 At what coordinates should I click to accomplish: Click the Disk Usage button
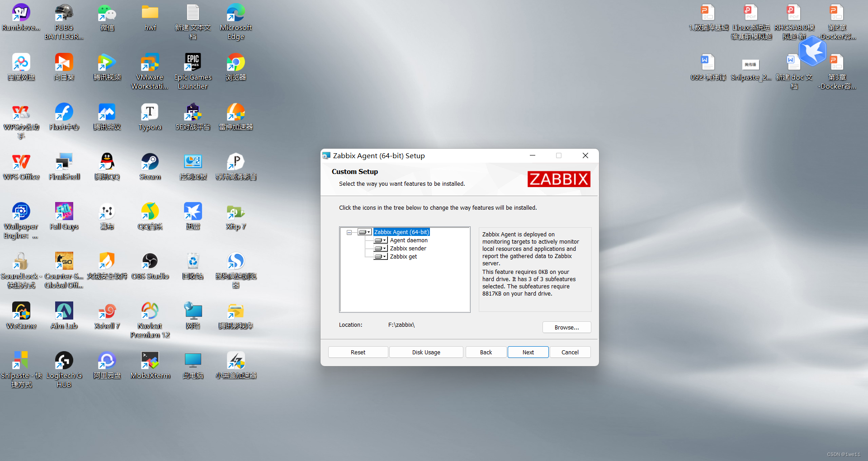[426, 352]
